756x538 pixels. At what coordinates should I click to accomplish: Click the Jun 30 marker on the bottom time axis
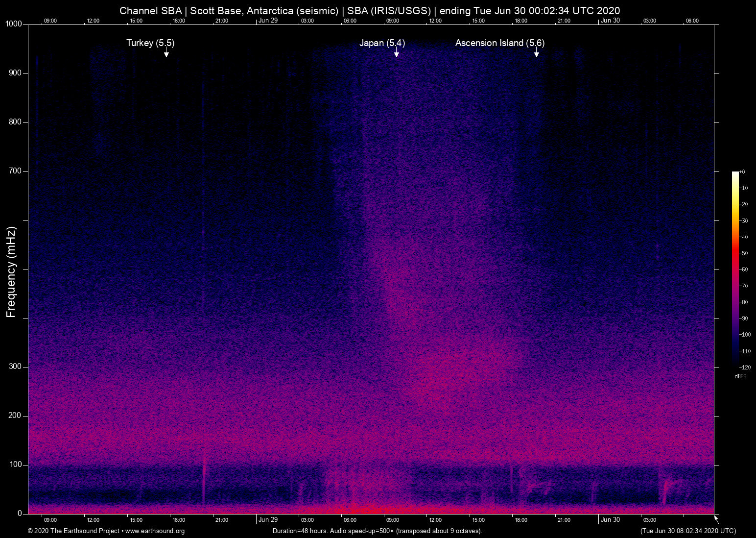click(610, 520)
